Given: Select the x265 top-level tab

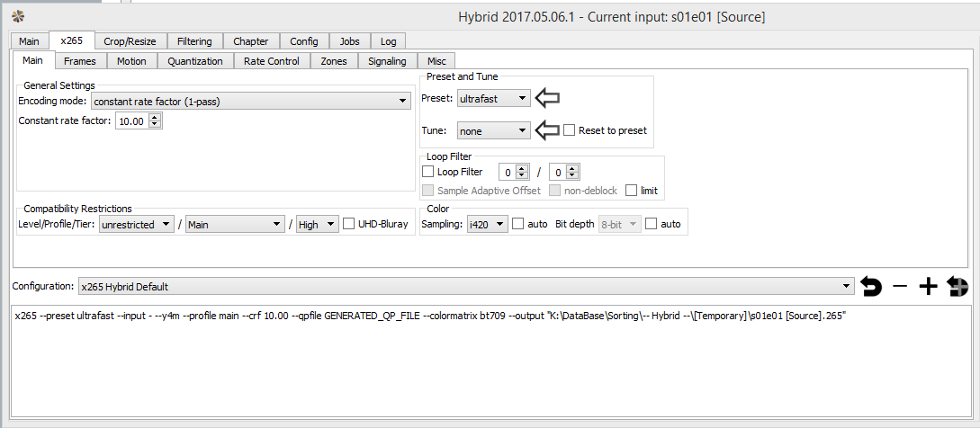Looking at the screenshot, I should (71, 40).
